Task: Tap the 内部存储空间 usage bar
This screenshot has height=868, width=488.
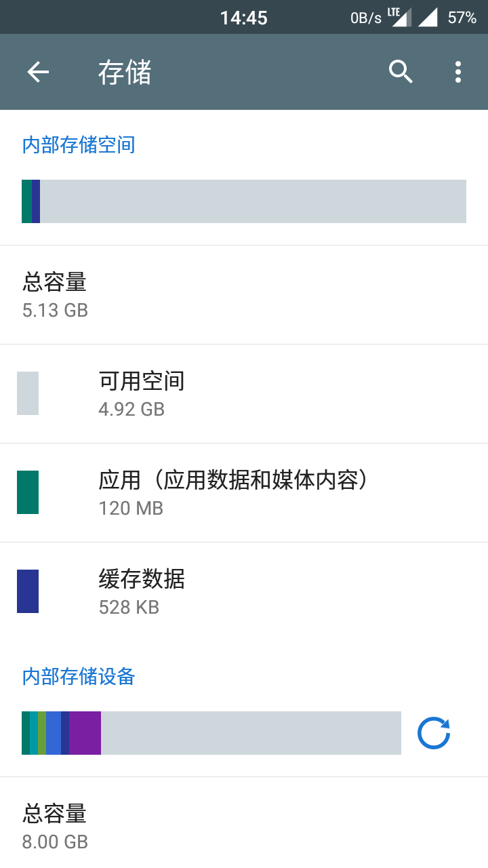Action: 244,201
